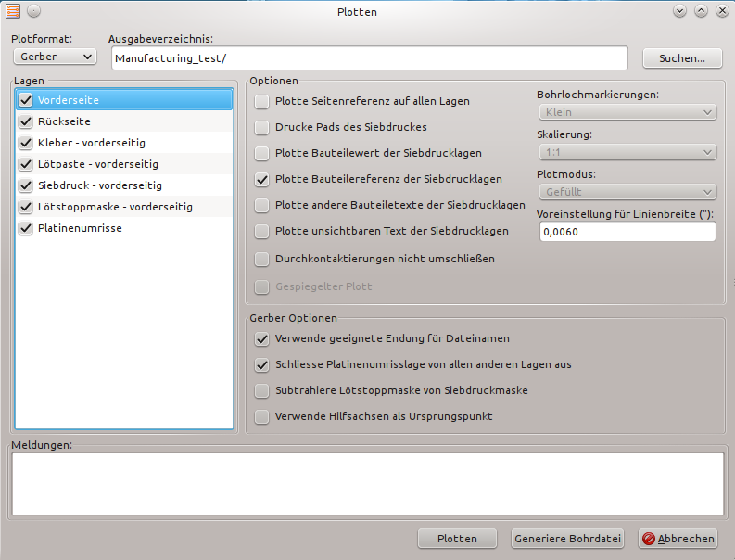Toggle Lötstoppmaske - vorderseitig layer checkbox
Viewport: 735px width, 560px height.
click(26, 207)
